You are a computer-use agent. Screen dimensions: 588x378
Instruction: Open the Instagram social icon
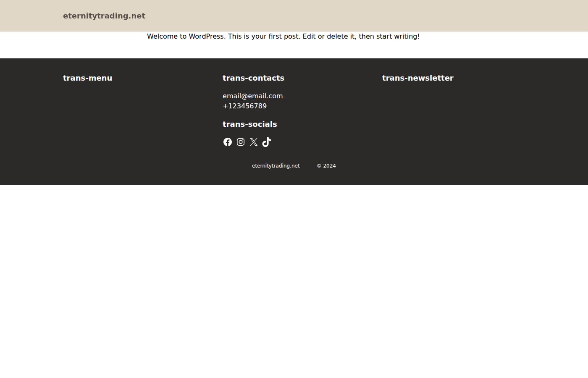click(x=241, y=142)
